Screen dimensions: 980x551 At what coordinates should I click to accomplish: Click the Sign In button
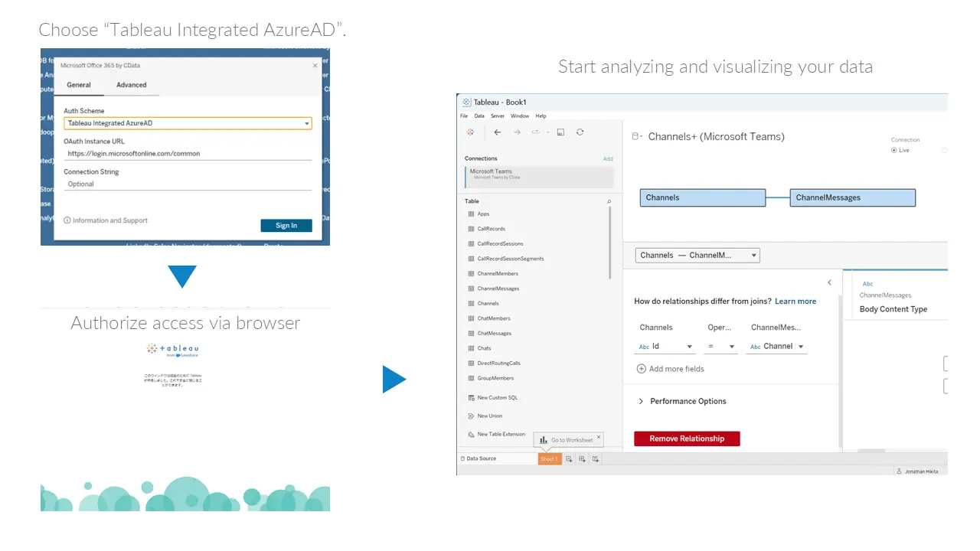pyautogui.click(x=286, y=225)
